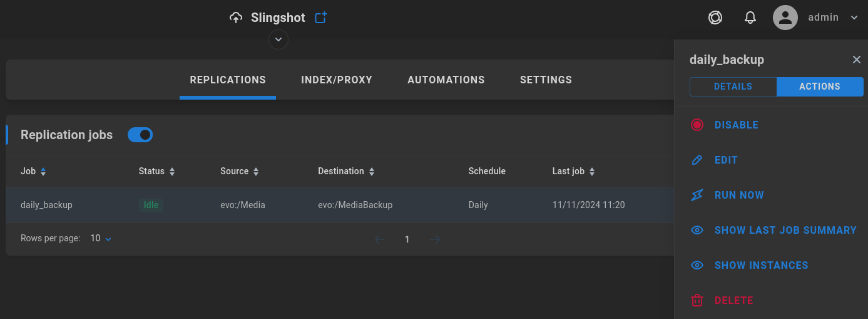Open the notifications bell
Viewport: 868px width, 319px height.
(750, 18)
